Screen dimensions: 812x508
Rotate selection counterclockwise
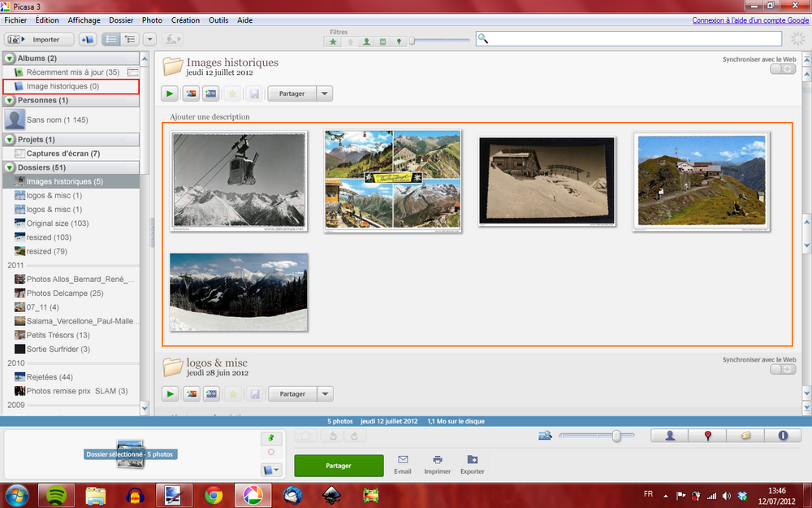pyautogui.click(x=334, y=436)
